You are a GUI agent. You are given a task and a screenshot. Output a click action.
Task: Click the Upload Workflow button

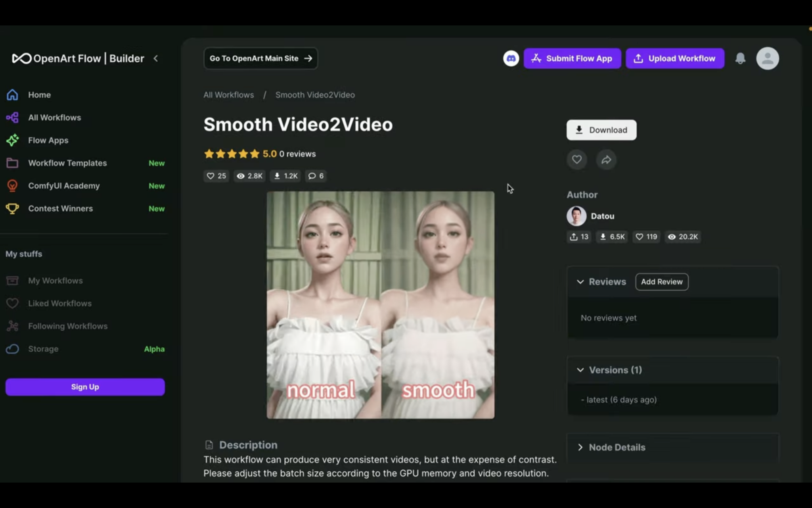[x=675, y=58]
